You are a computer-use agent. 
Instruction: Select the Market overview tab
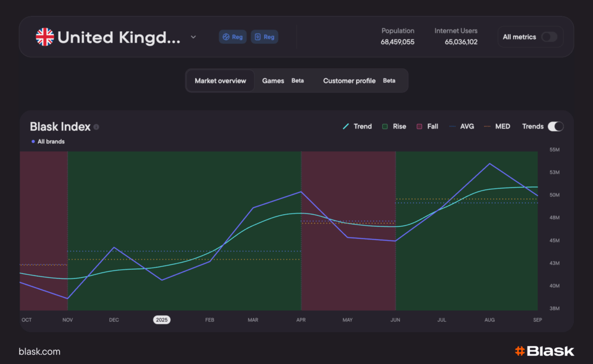(220, 81)
